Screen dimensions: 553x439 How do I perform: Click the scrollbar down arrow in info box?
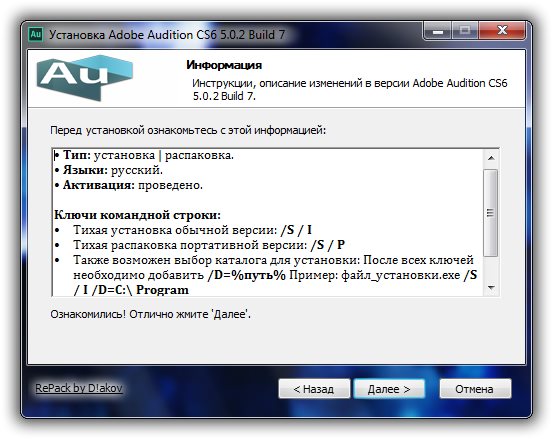(x=491, y=288)
